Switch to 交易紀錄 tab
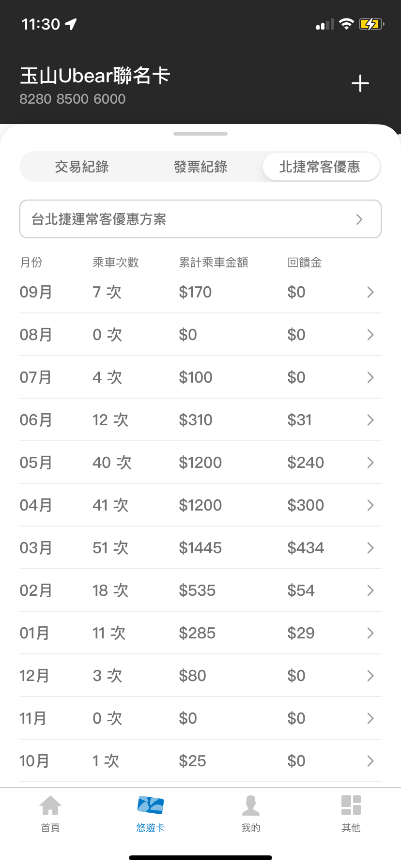The width and height of the screenshot is (401, 868). (82, 167)
